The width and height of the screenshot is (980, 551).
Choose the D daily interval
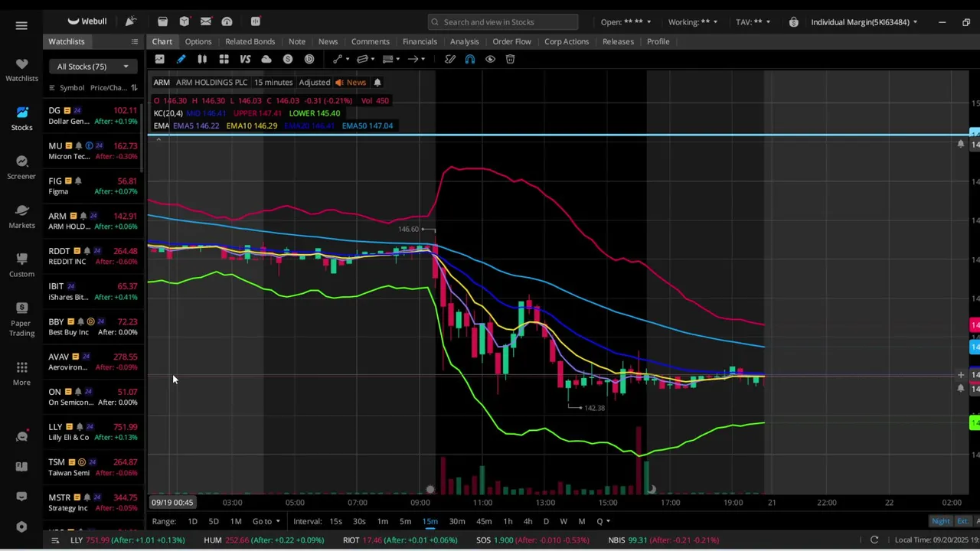coord(546,521)
